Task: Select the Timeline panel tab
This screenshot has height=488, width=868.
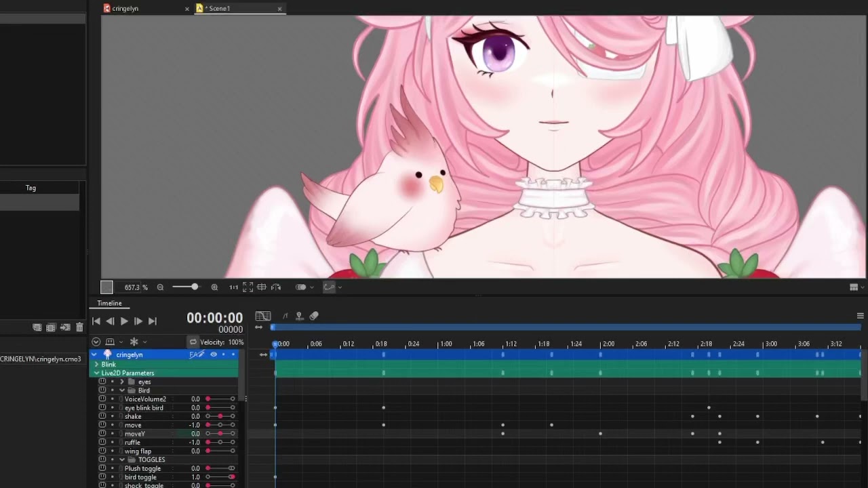Action: [x=109, y=303]
